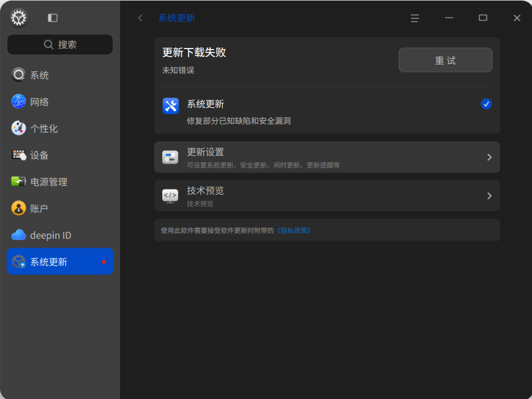Viewport: 532px width, 399px height.
Task: Open the 设备 sidebar category
Action: click(60, 155)
